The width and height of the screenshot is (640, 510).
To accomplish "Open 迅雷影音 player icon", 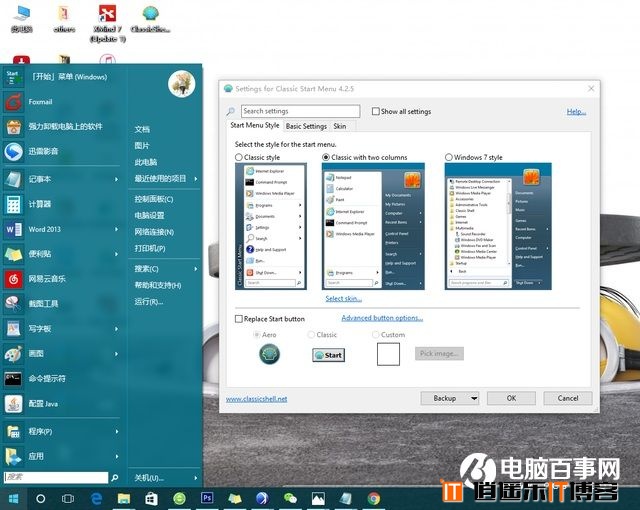I will click(14, 151).
